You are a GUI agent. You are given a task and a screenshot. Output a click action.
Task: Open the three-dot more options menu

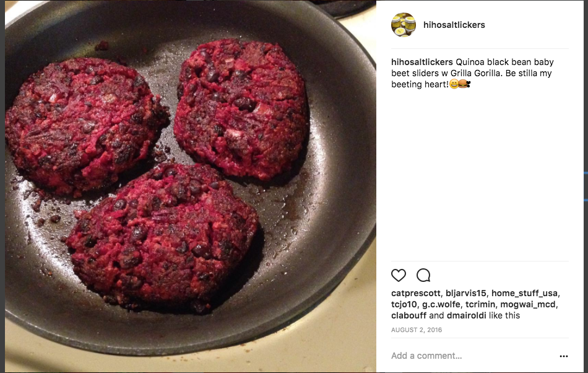[564, 356]
